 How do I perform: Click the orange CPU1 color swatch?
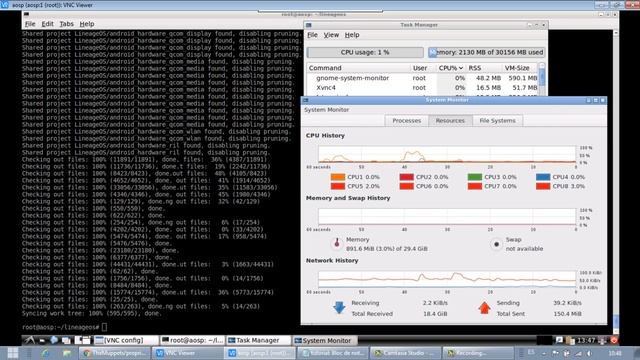(338, 177)
